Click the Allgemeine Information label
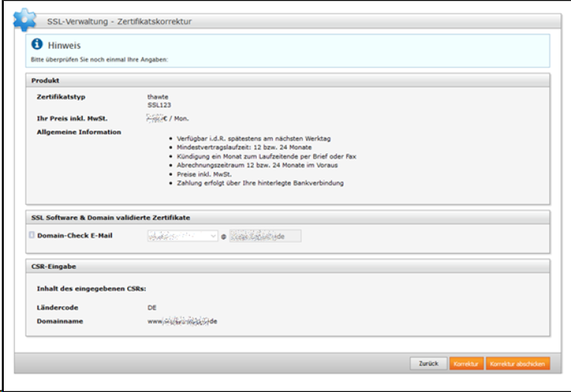The height and width of the screenshot is (392, 571). 79,132
